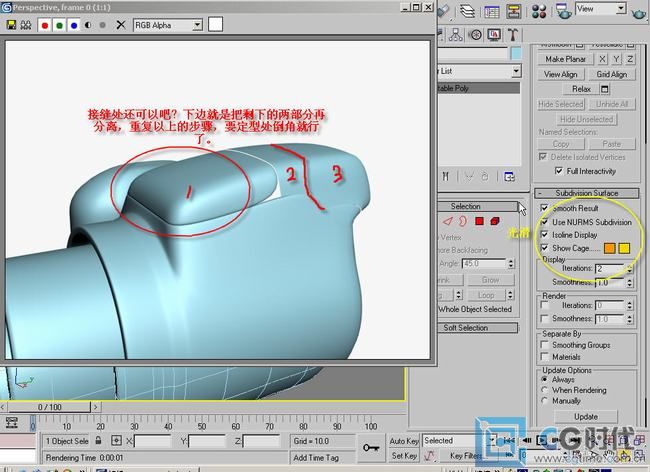This screenshot has height=472, width=650.
Task: Open the Layer Manager stacked-sheets icon
Action: point(468,11)
